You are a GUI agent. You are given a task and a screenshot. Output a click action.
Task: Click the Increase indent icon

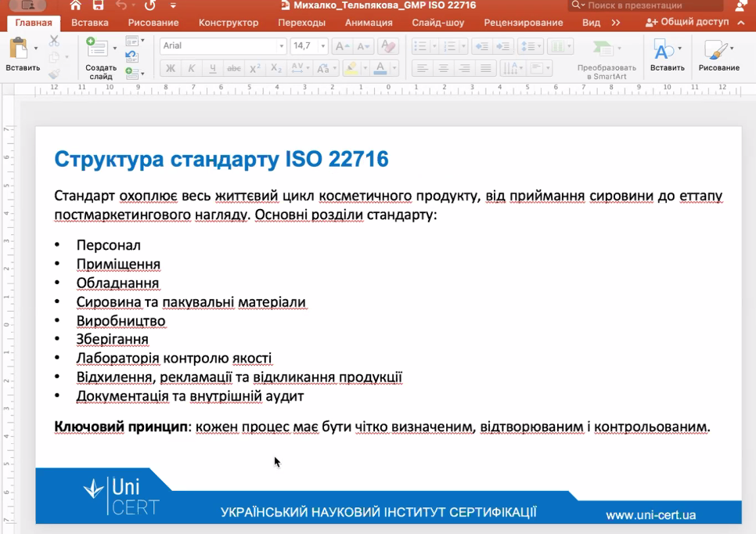503,46
